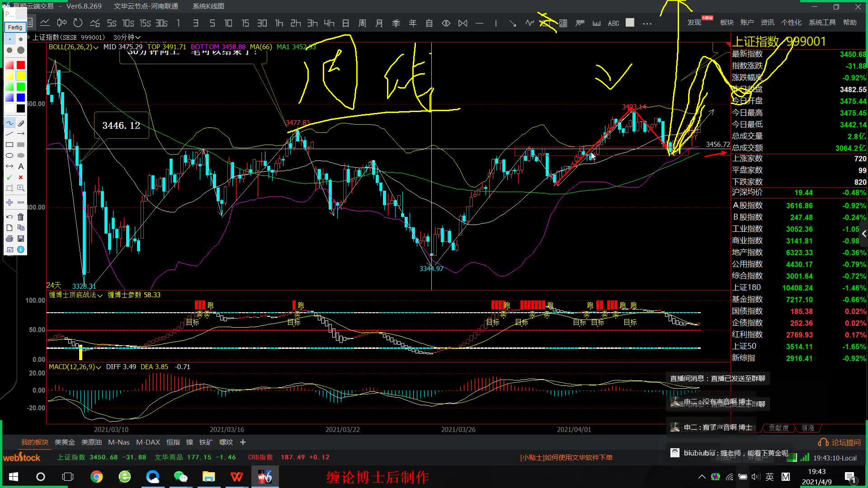Select the medium pen size dot
Viewport: 868px width, 488px height.
(x=10, y=50)
